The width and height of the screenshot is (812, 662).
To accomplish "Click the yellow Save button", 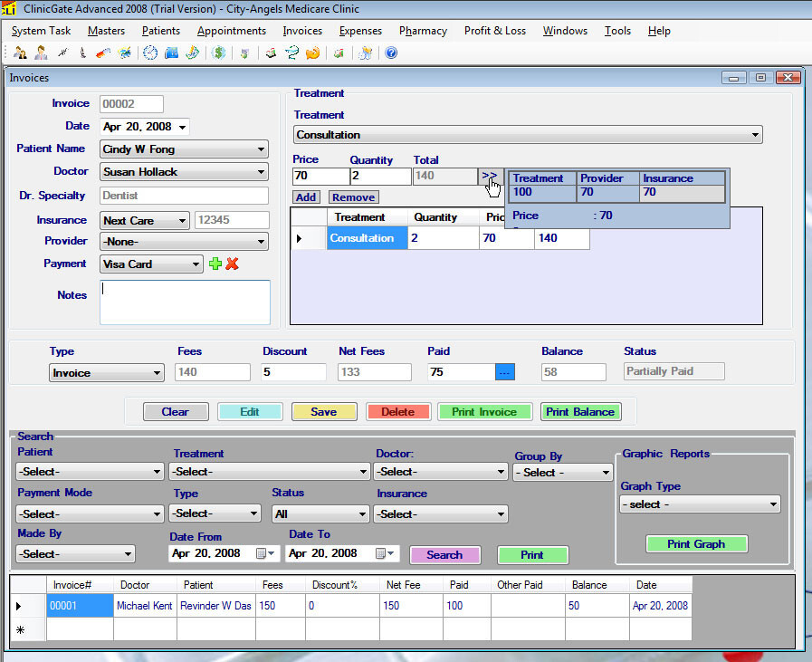I will [x=324, y=412].
